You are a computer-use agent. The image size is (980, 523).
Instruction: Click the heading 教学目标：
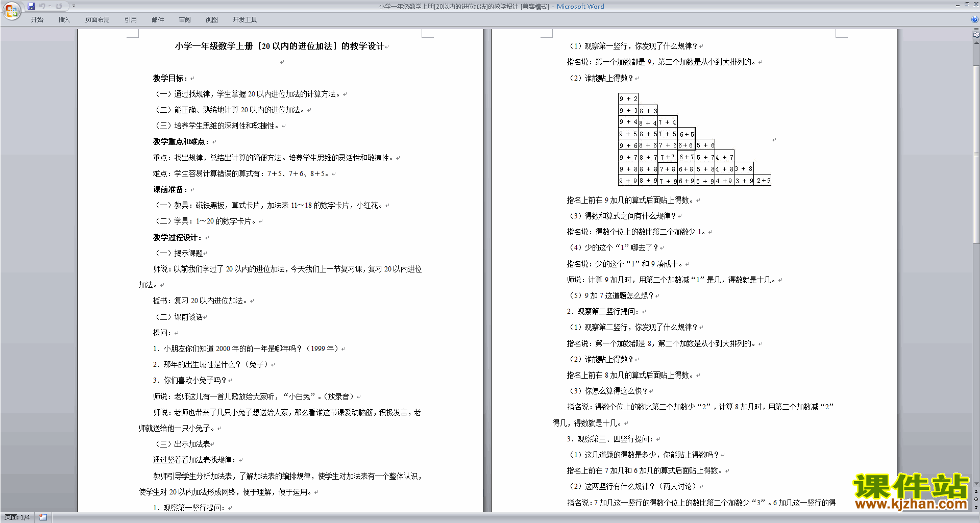(170, 78)
